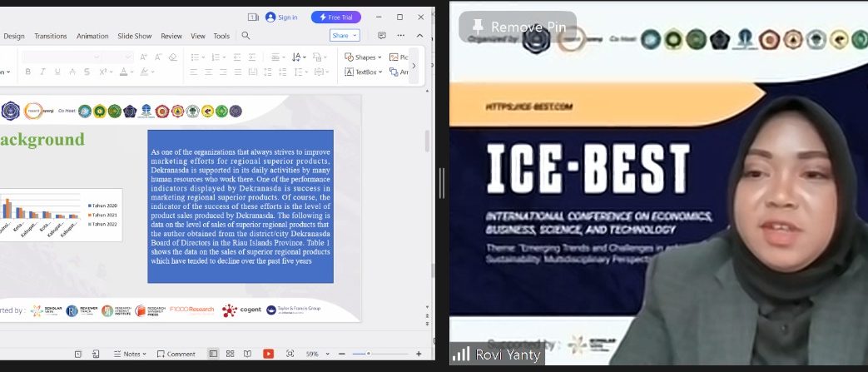Image resolution: width=868 pixels, height=372 pixels.
Task: Click the Increase font size icon
Action: 143,57
